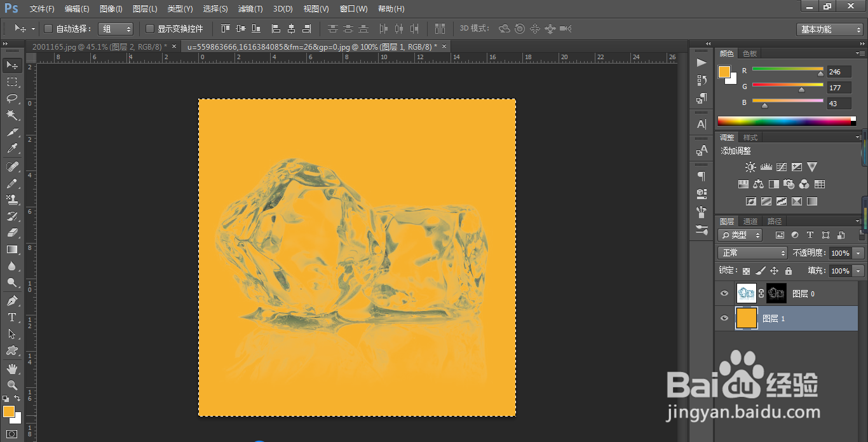Select the 图层 0 layer mask thumbnail

[776, 293]
